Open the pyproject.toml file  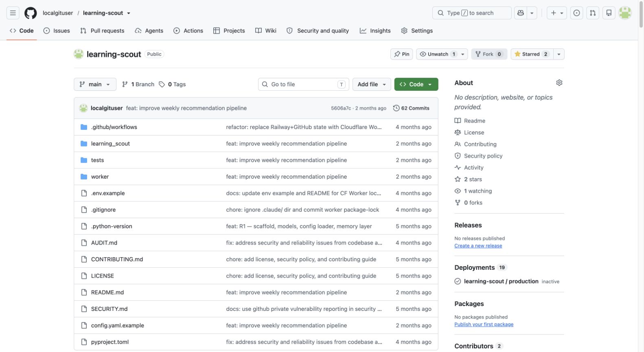110,342
